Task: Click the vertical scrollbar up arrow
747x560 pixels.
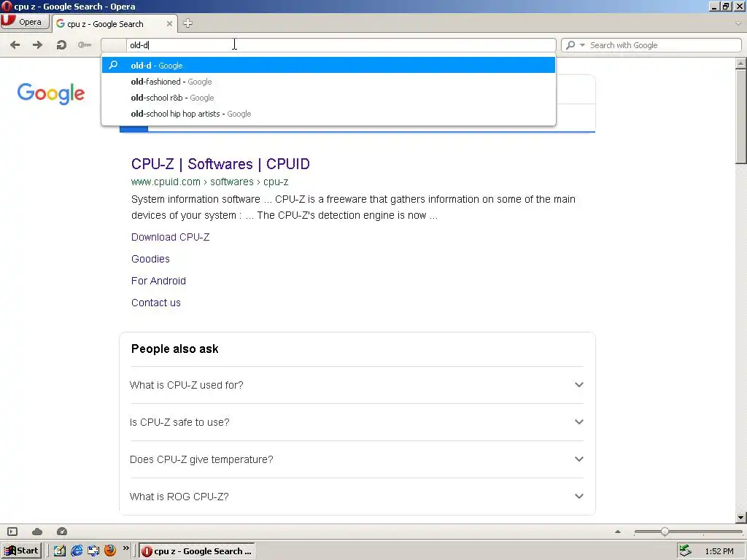Action: [x=741, y=63]
